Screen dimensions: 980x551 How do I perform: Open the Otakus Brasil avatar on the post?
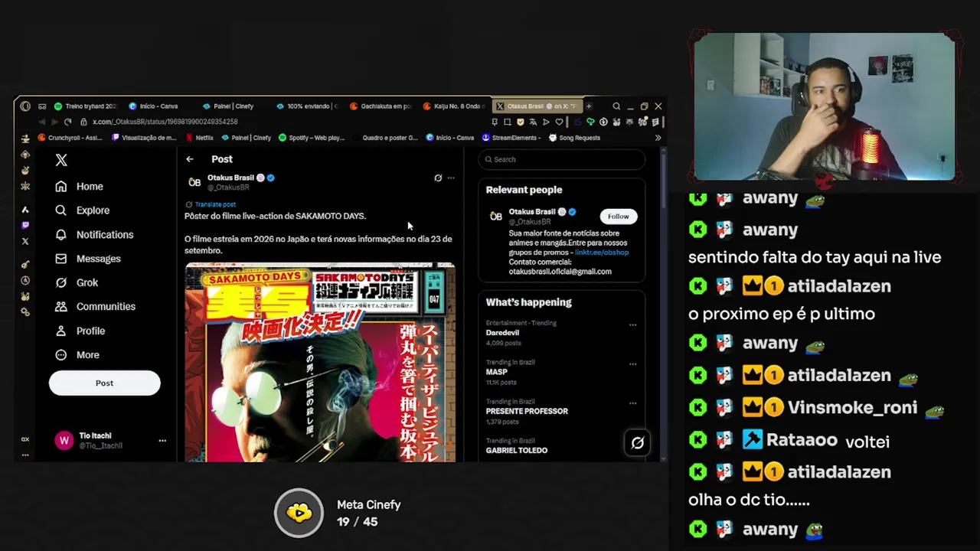coord(194,182)
